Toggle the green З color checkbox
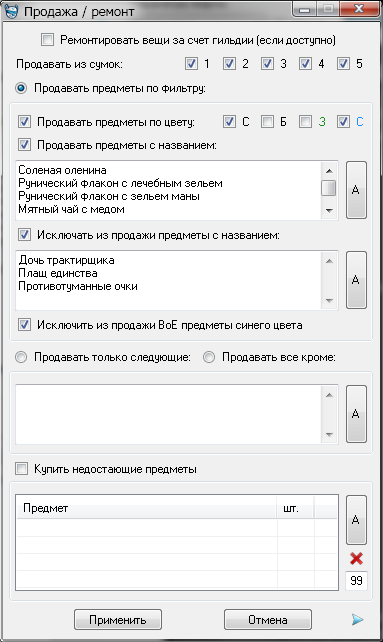Viewport: 383px width, 642px height. [x=305, y=121]
